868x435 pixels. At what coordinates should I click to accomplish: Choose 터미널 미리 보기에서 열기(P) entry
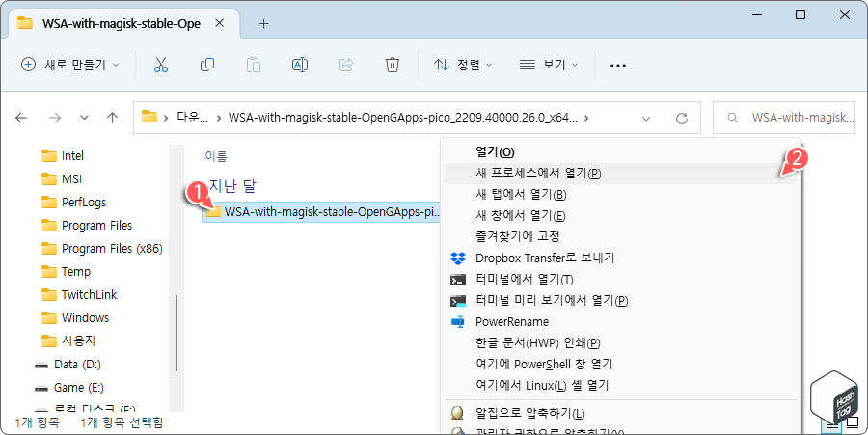click(x=620, y=301)
